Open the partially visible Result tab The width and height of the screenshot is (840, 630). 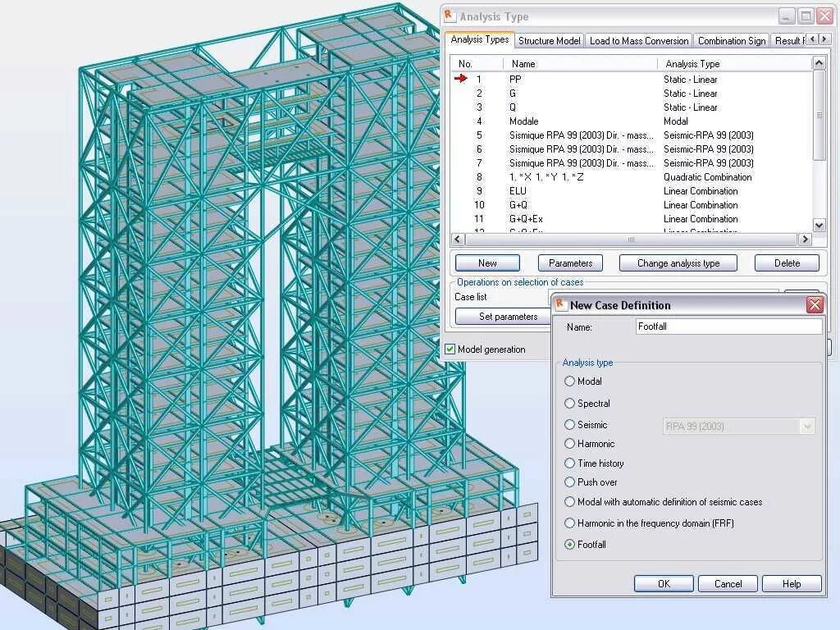click(x=789, y=41)
